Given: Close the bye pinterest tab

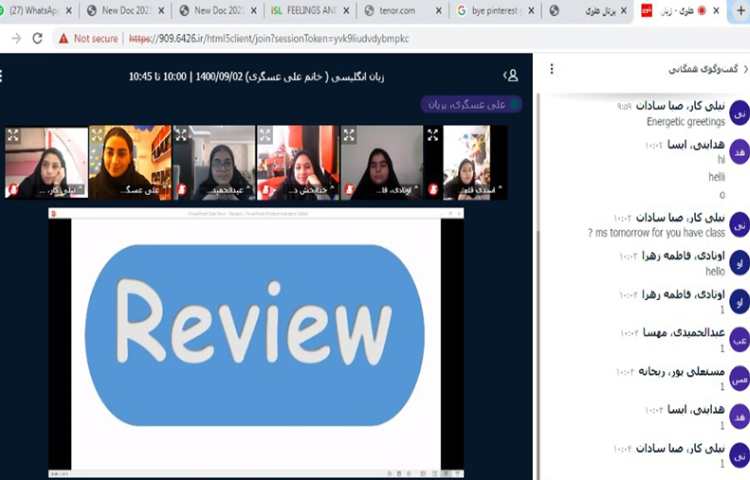Looking at the screenshot, I should click(x=531, y=11).
